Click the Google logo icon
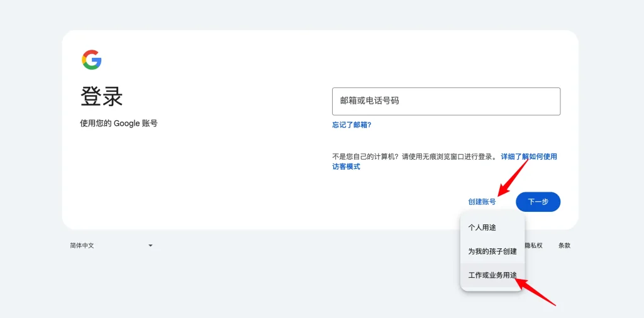The image size is (644, 318). 92,60
